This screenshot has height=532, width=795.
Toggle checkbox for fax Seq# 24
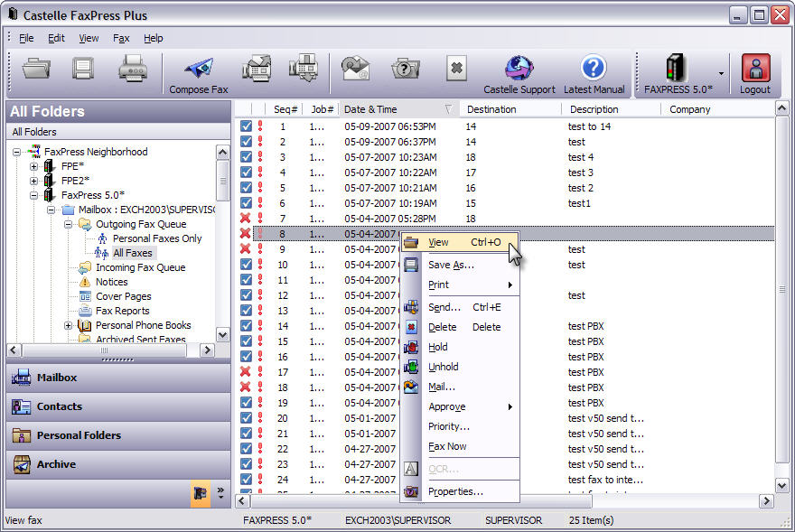tap(246, 479)
